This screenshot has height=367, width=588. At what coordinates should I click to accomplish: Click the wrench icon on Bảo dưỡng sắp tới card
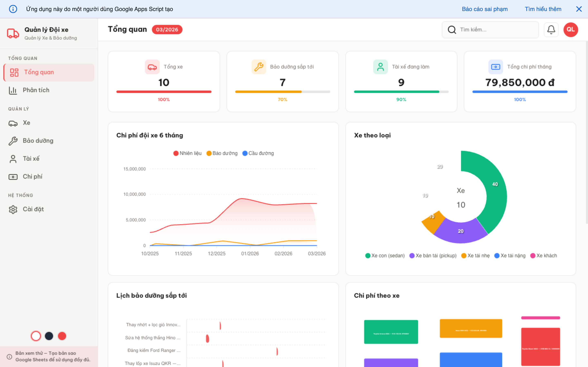pyautogui.click(x=258, y=67)
